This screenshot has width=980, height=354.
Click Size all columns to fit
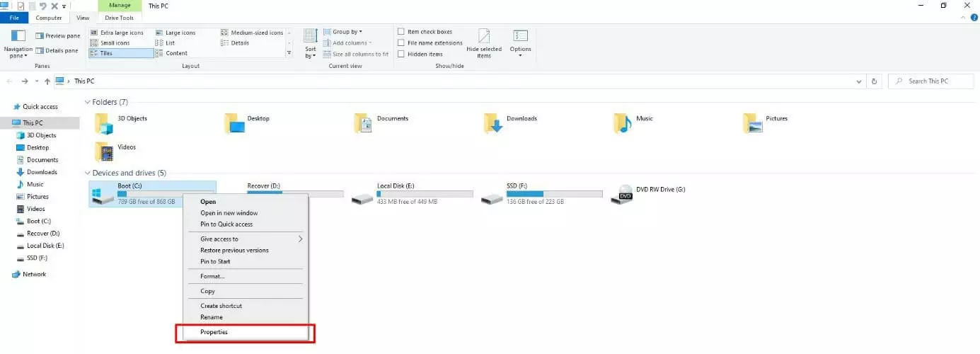pyautogui.click(x=356, y=54)
